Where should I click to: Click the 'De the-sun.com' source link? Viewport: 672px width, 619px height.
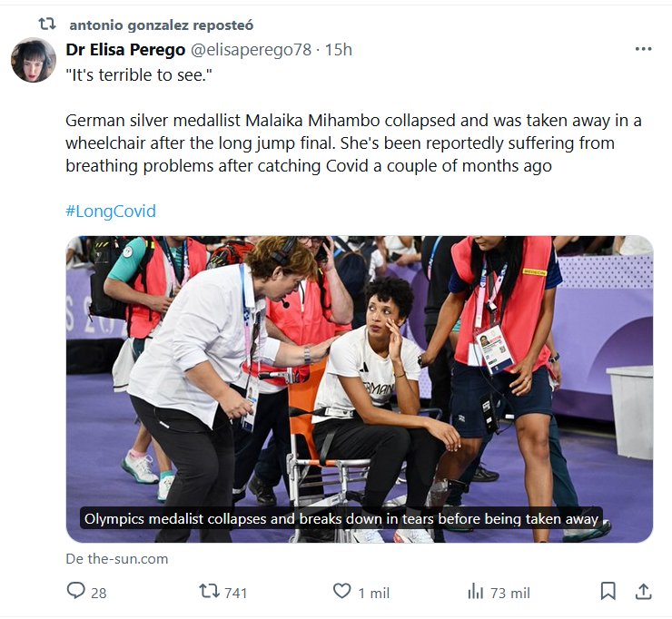click(117, 558)
